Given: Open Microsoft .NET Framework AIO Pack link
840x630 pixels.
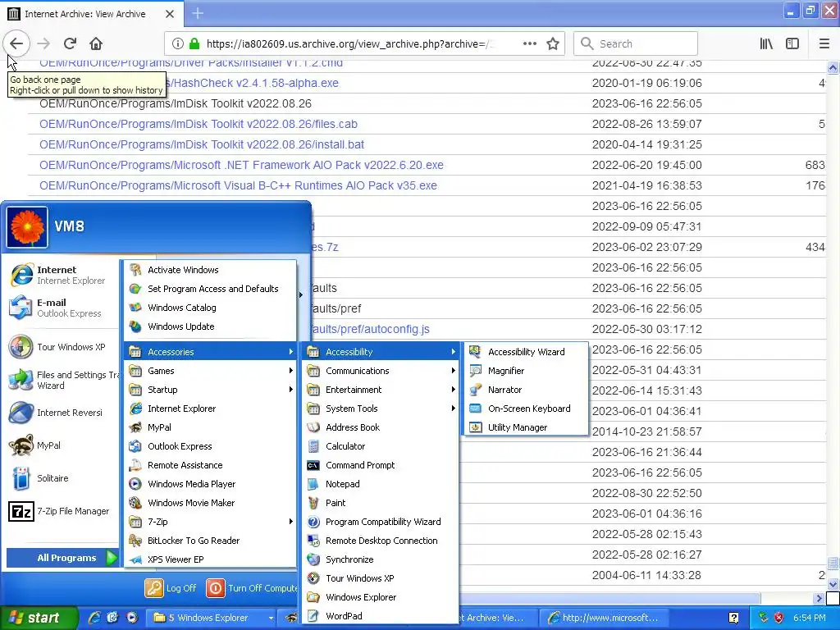Looking at the screenshot, I should coord(241,165).
